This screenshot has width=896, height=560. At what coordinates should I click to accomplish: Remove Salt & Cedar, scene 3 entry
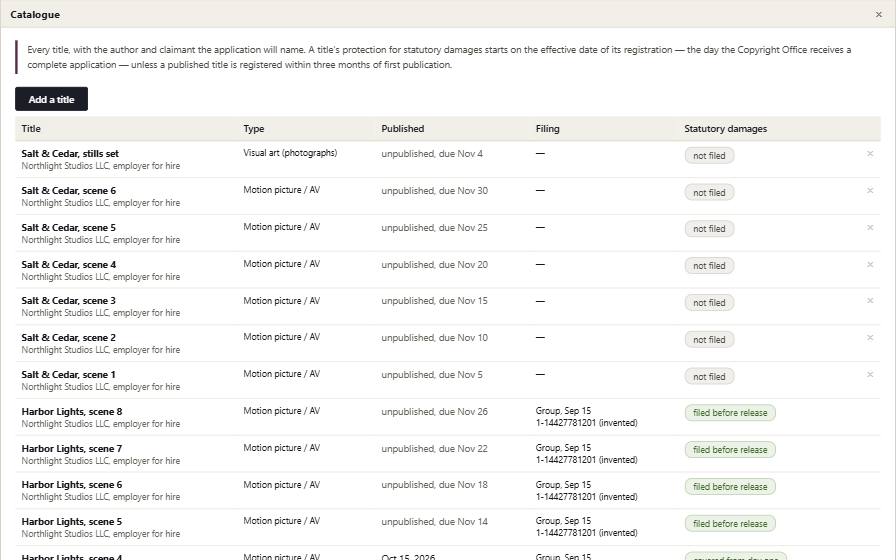click(x=870, y=301)
